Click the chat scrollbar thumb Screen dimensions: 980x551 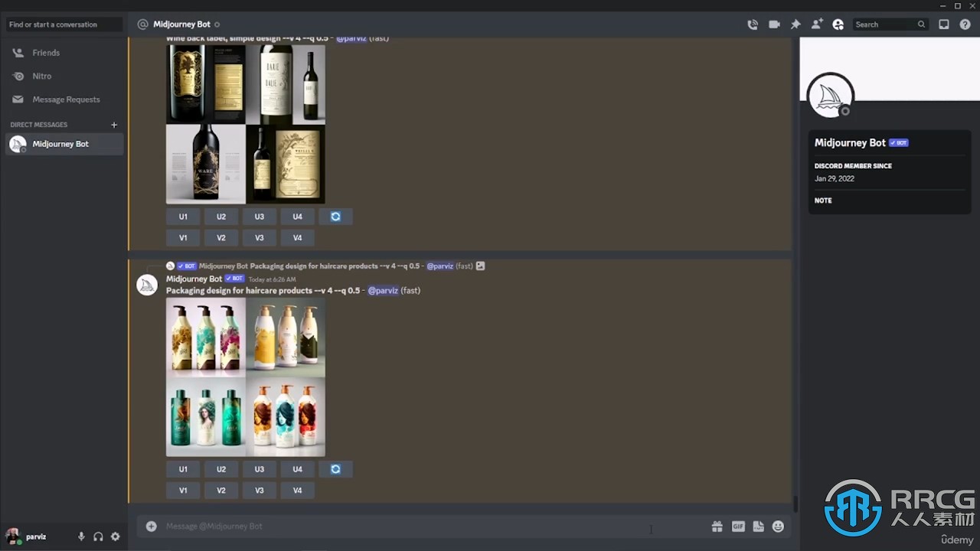795,504
